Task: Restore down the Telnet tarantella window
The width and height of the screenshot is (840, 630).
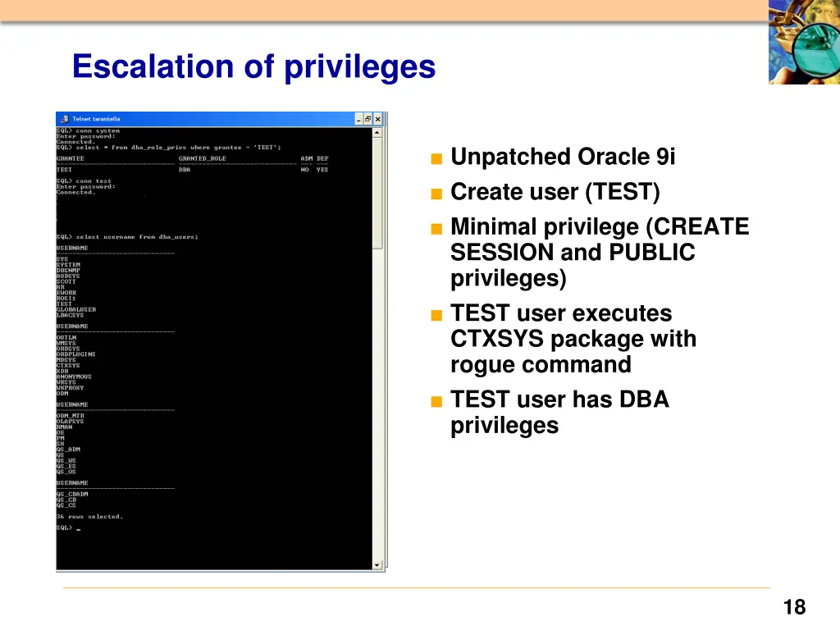Action: coord(368,119)
